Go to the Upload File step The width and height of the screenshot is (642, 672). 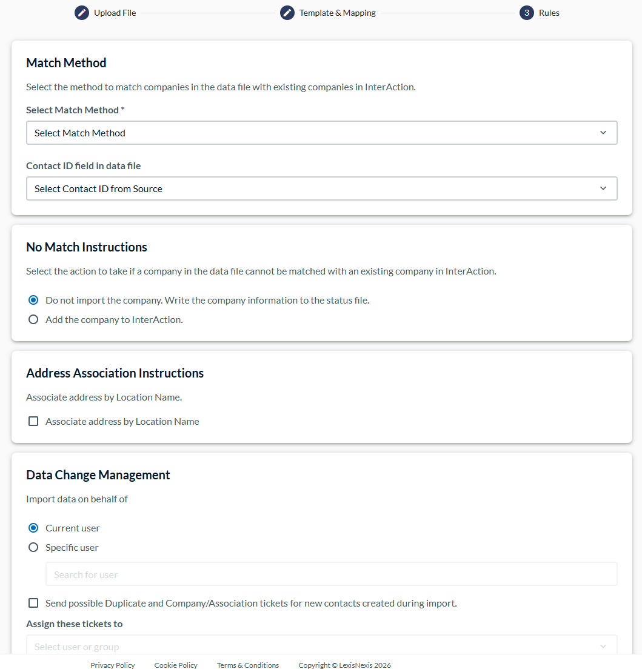(115, 13)
